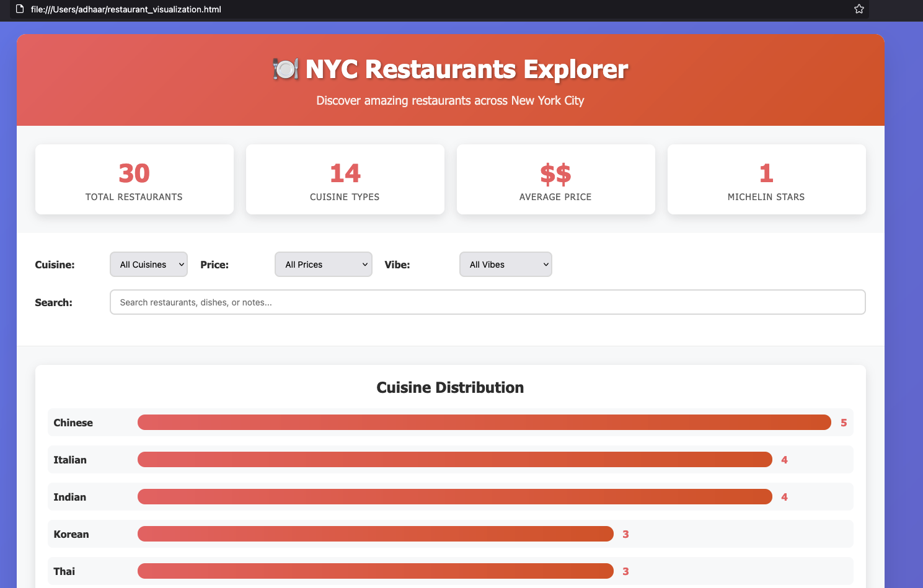Select the Korean cuisine bar
Image resolution: width=923 pixels, height=588 pixels.
click(x=375, y=534)
